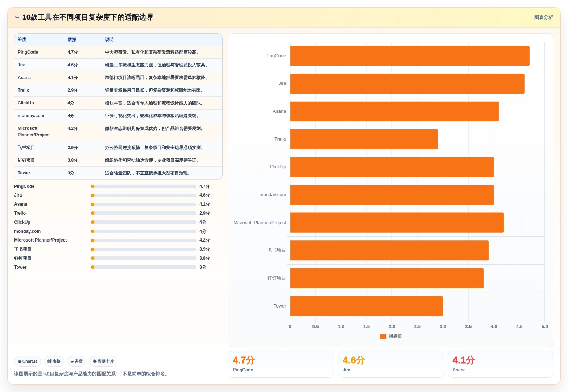Click the PingCode progress bar
Viewport: 568px width, 392px height.
click(x=144, y=186)
